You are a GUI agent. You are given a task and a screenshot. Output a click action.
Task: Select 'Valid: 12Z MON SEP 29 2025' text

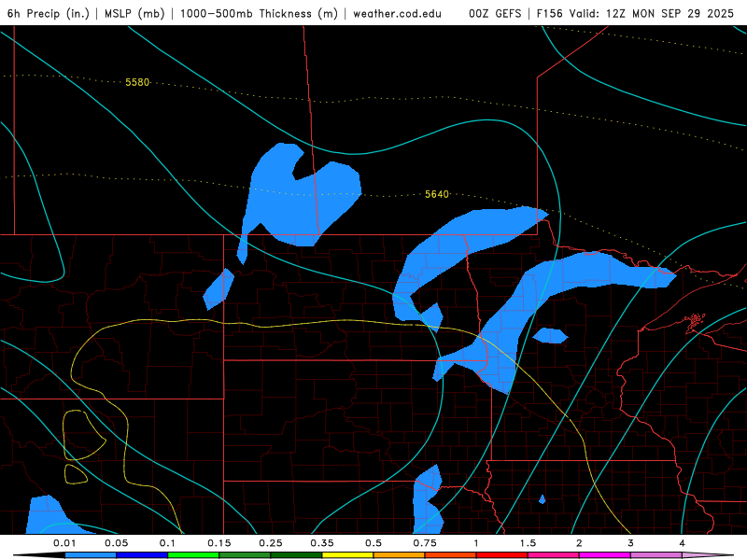coord(652,13)
